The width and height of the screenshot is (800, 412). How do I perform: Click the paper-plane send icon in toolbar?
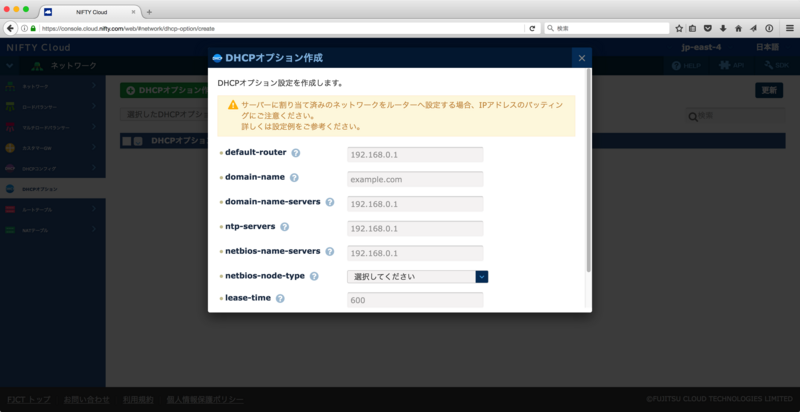tap(753, 29)
